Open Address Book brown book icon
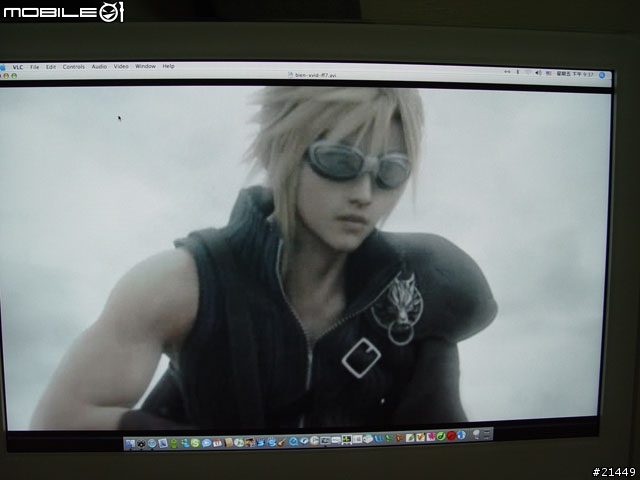Image resolution: width=640 pixels, height=480 pixels. [228, 442]
